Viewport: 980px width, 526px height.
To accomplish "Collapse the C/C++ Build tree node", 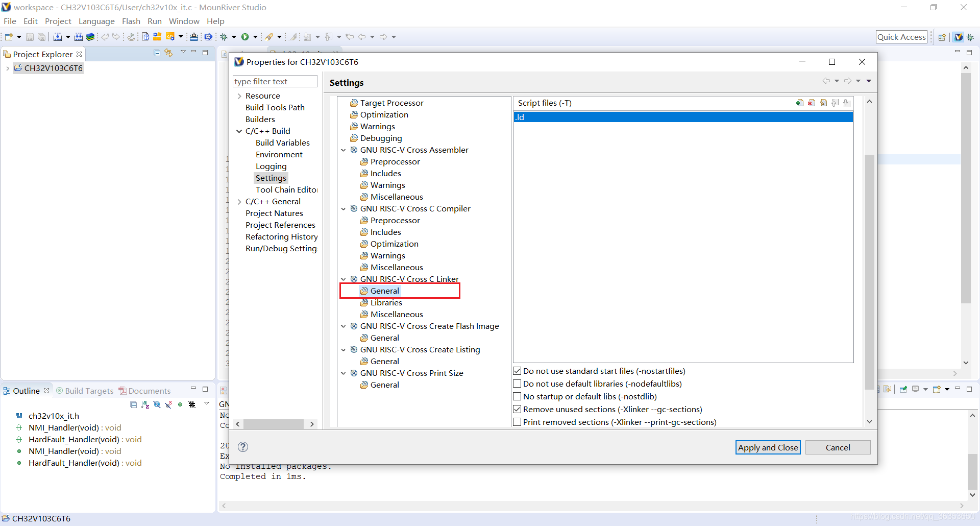I will pyautogui.click(x=239, y=131).
